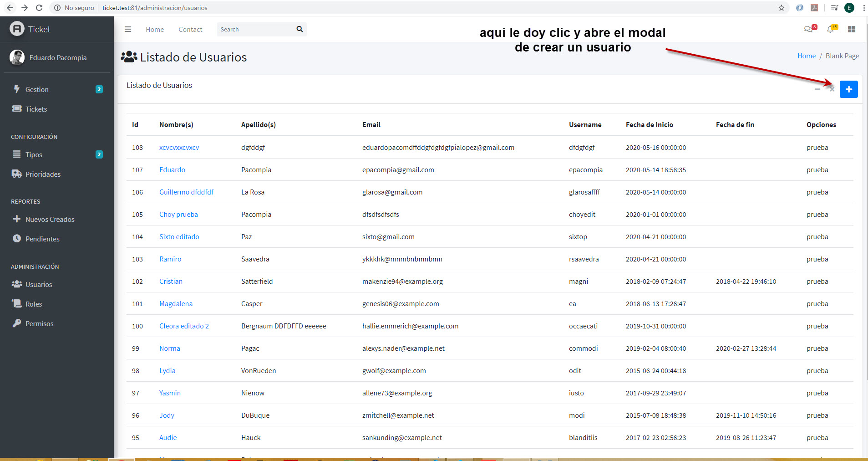Click the blue round extension icon

pos(800,8)
